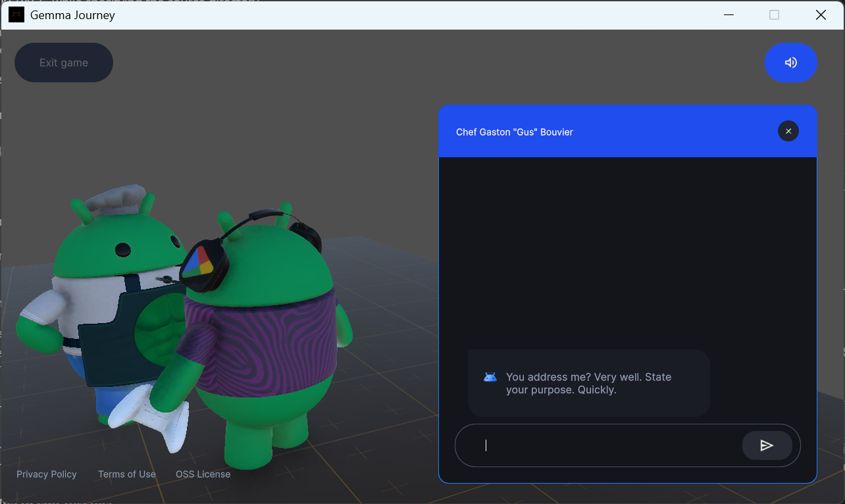Click the Android bot avatar in chat message
Viewport: 845px width, 504px height.
tap(490, 377)
